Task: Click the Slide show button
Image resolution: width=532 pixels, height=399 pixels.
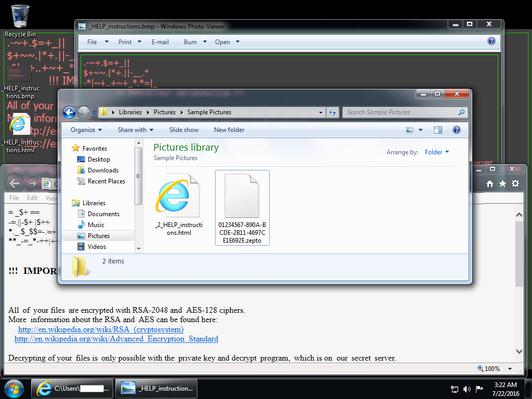Action: click(x=184, y=130)
